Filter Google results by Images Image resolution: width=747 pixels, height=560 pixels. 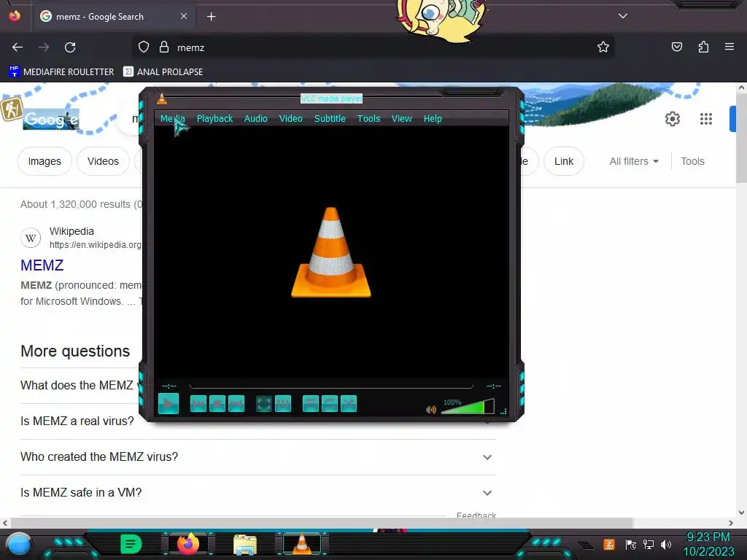pos(44,161)
